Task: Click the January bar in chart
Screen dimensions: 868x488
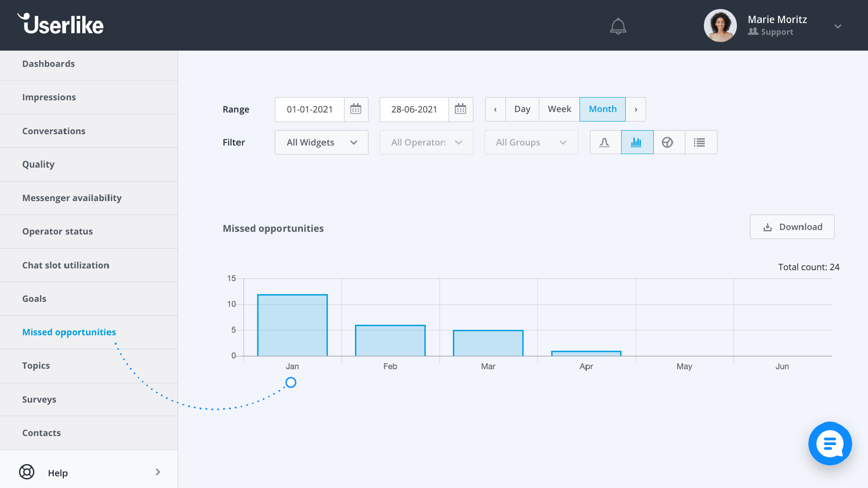Action: 292,325
